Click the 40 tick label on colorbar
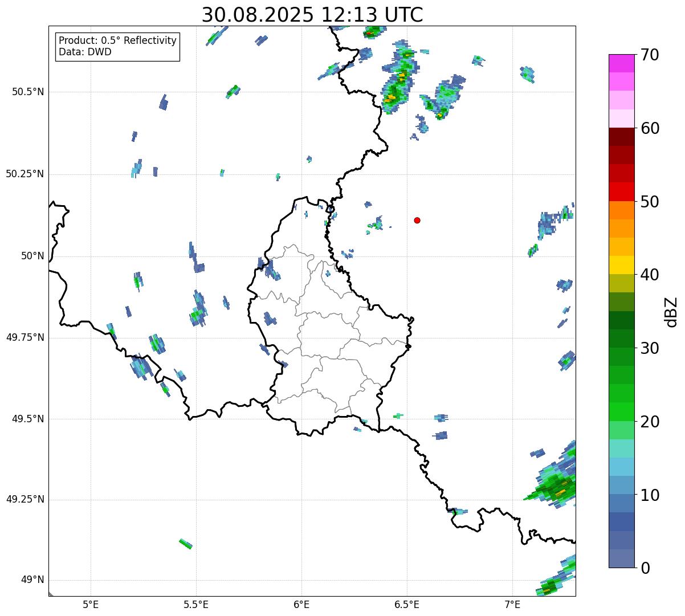This screenshot has width=685, height=616. tap(650, 275)
